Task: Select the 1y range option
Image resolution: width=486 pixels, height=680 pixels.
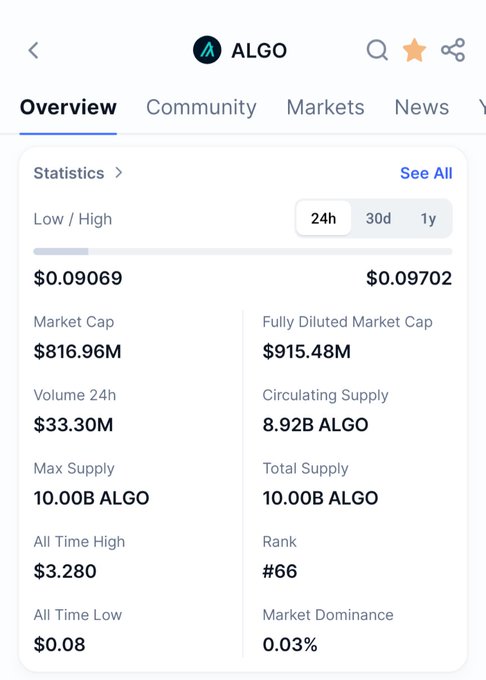Action: pyautogui.click(x=428, y=218)
